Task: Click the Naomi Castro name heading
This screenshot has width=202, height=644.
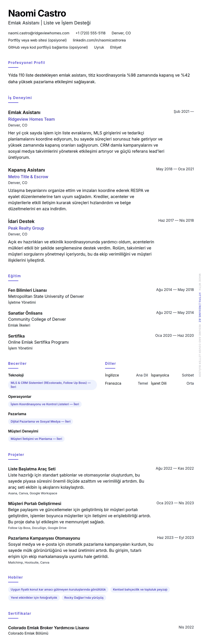Action: click(x=37, y=13)
